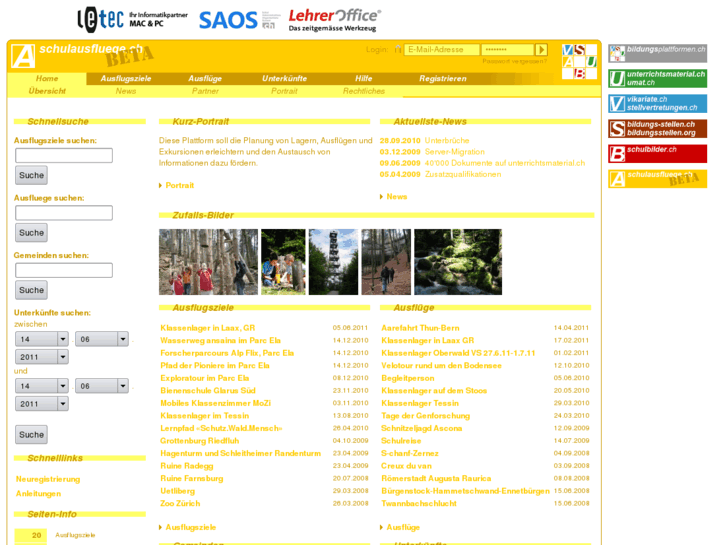Open the wooden sculptures children photo
Screen dimensions: 727x545
208,262
